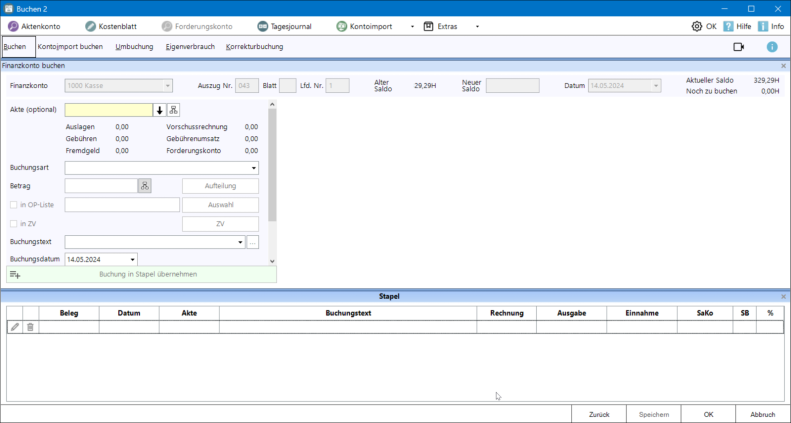Click the down arrow beside Akte field
The height and width of the screenshot is (423, 791).
tap(159, 110)
